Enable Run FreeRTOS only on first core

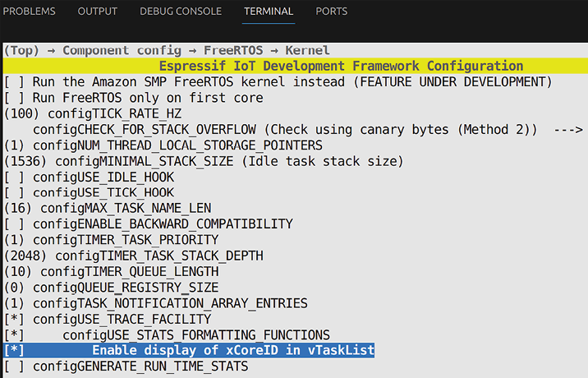pyautogui.click(x=14, y=98)
